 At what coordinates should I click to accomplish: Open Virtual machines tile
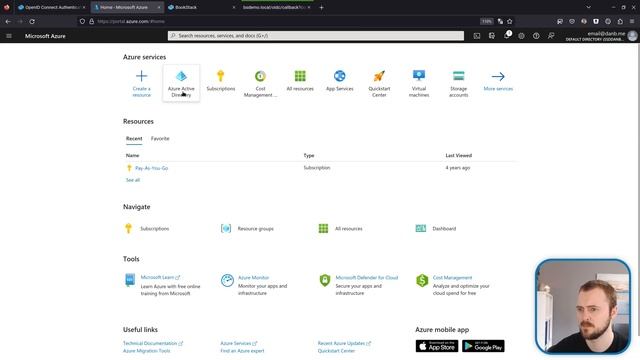[x=419, y=83]
